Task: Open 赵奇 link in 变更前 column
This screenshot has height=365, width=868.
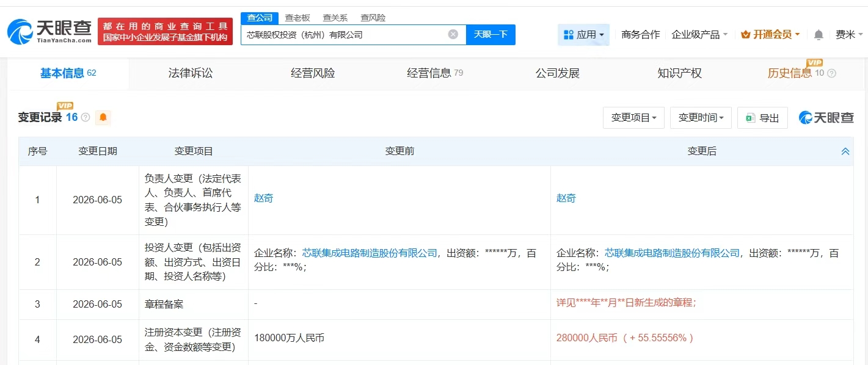Action: point(263,198)
